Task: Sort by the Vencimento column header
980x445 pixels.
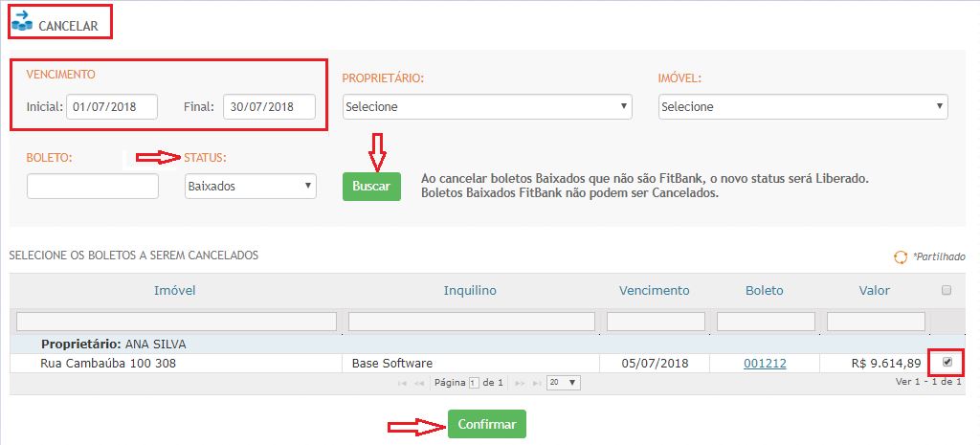Action: 654,290
